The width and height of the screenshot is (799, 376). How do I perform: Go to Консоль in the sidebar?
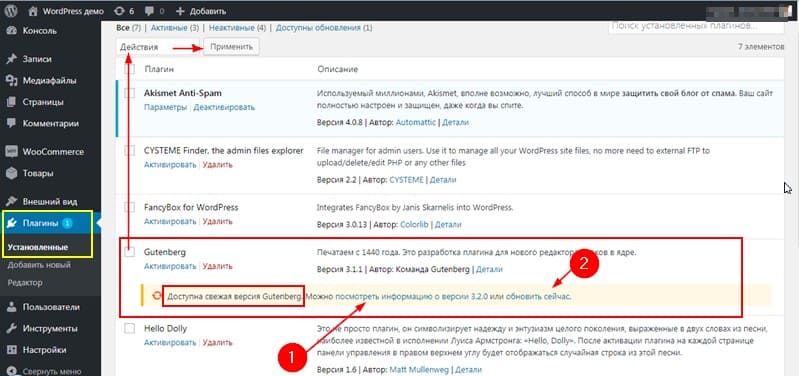click(40, 31)
